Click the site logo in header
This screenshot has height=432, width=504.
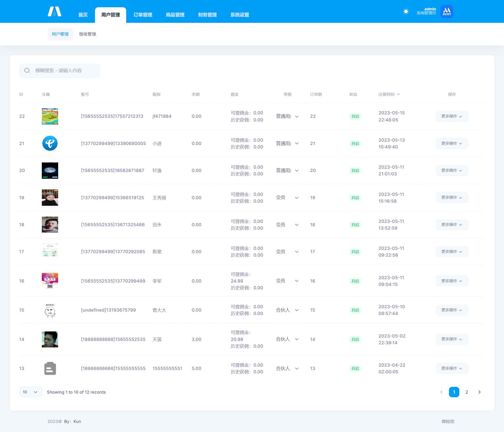[55, 12]
